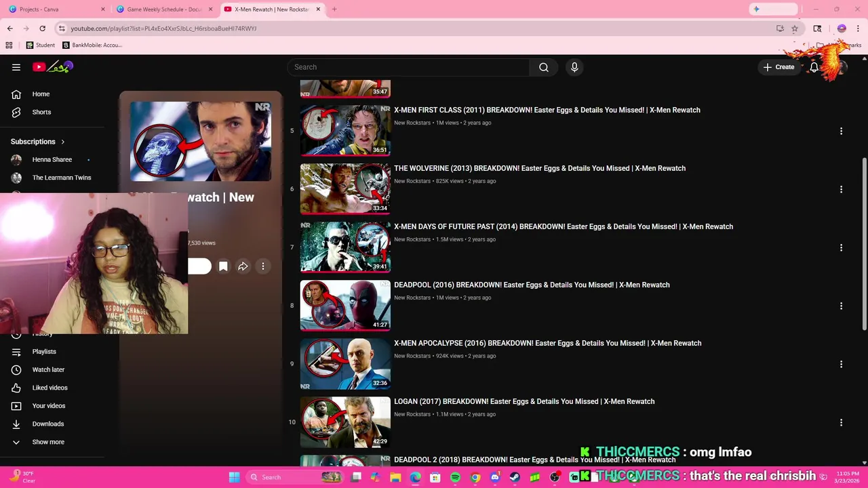Open Watch later in the sidebar
Image resolution: width=868 pixels, height=488 pixels.
click(48, 369)
